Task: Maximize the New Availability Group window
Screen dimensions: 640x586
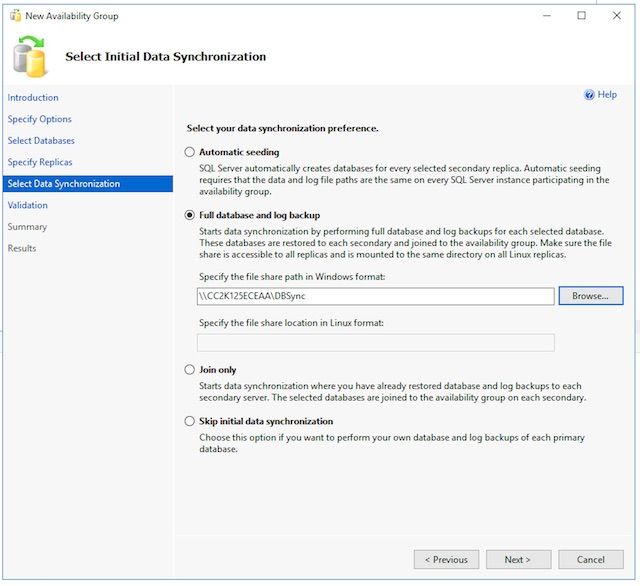Action: (x=582, y=16)
